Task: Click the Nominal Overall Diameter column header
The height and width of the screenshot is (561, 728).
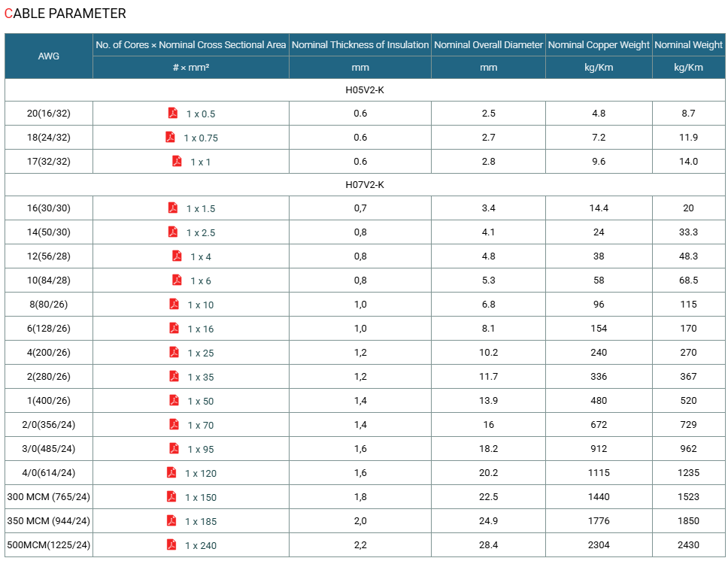Action: [488, 45]
